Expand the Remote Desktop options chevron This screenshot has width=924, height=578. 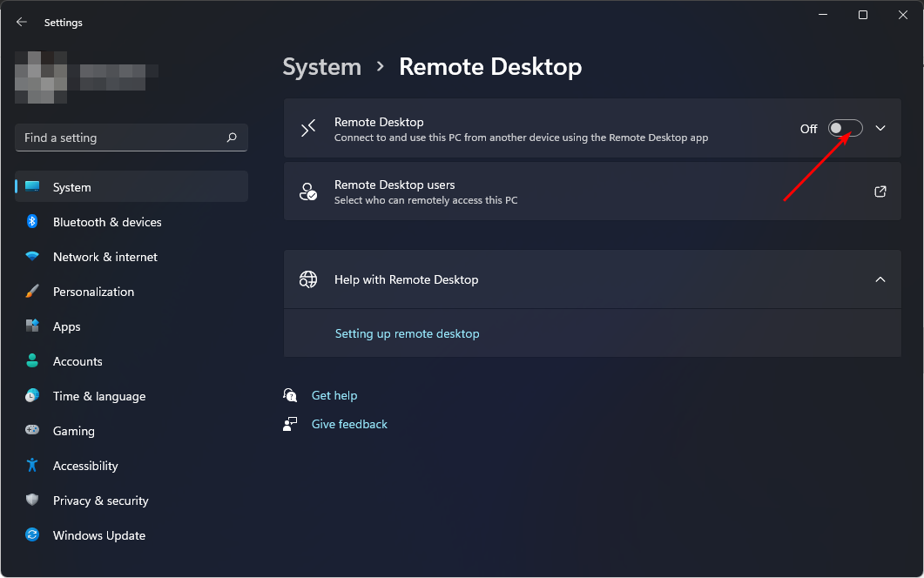tap(880, 128)
